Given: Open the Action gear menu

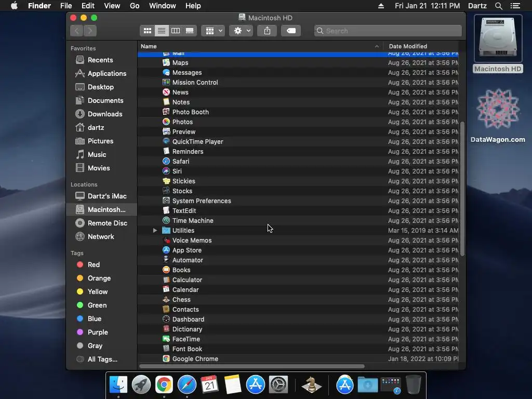Looking at the screenshot, I should (x=241, y=31).
